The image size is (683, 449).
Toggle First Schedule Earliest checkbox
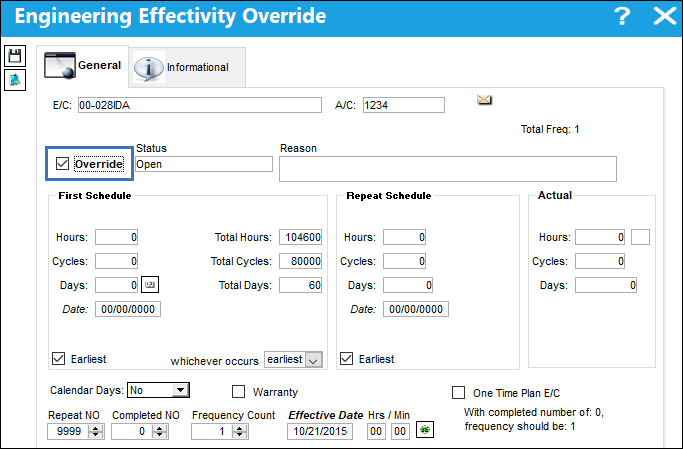tap(58, 358)
